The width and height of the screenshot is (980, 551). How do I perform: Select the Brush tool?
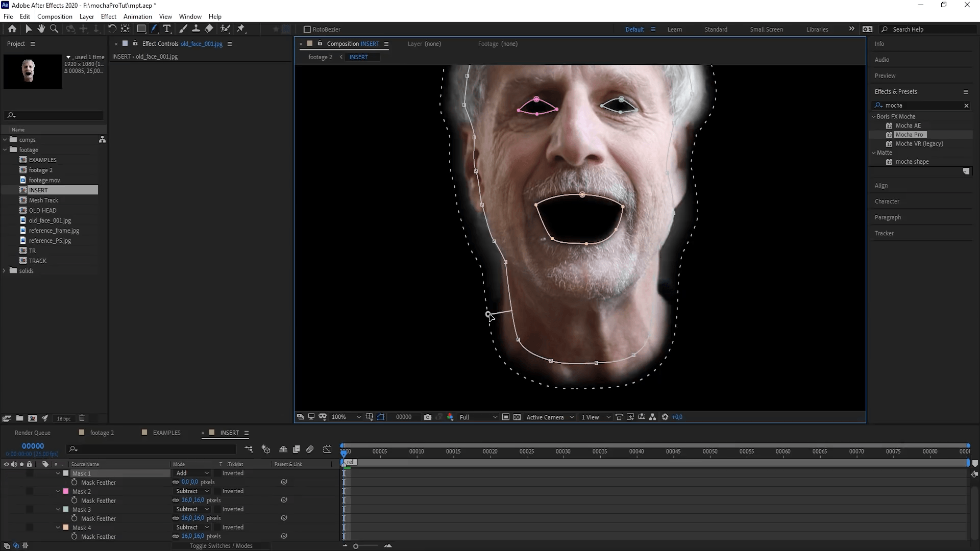click(183, 29)
